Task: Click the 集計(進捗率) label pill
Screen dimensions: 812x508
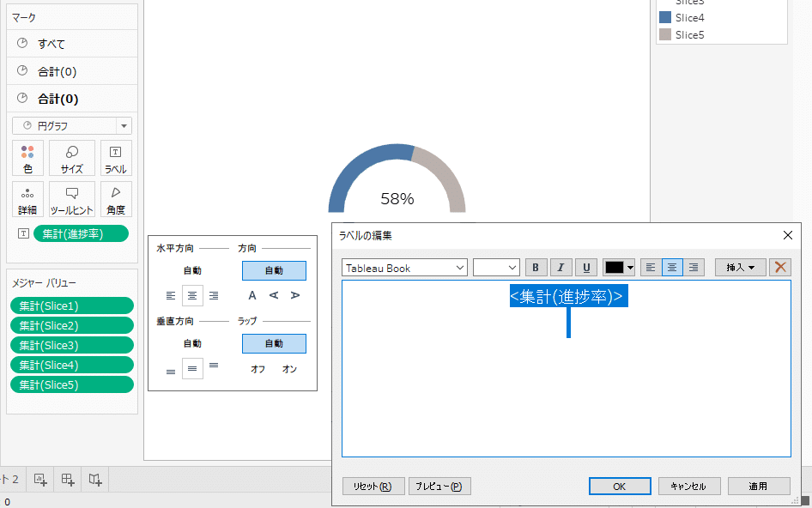Action: 81,233
